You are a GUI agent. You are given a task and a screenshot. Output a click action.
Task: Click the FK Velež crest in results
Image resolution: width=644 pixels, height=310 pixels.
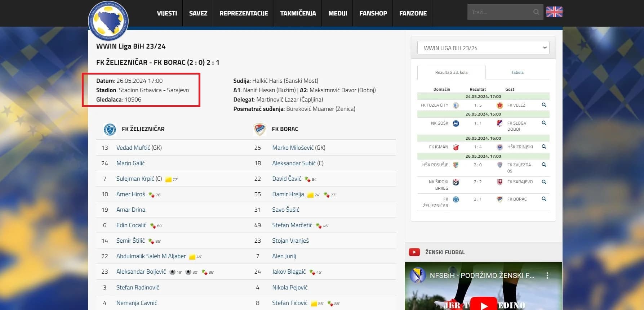coord(499,105)
